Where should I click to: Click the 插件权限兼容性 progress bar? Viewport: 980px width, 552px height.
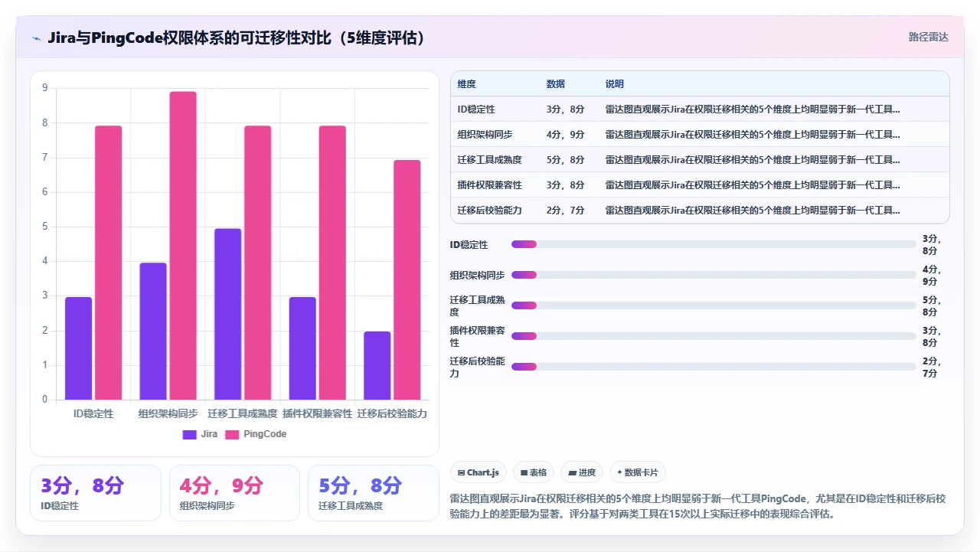click(x=714, y=336)
